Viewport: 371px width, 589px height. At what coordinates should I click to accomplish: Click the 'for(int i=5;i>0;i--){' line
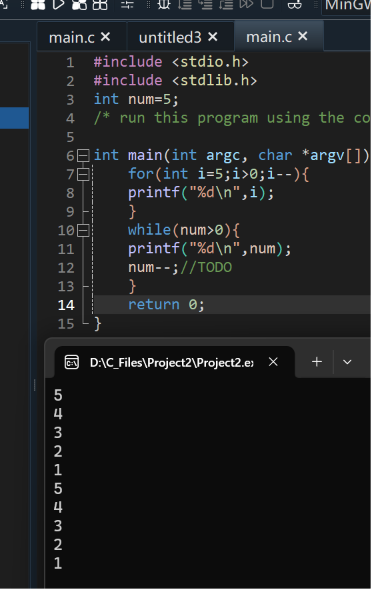pyautogui.click(x=219, y=174)
